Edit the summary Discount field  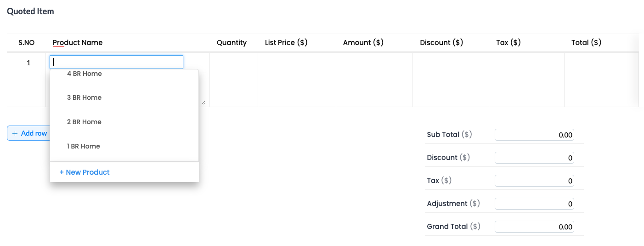point(534,158)
